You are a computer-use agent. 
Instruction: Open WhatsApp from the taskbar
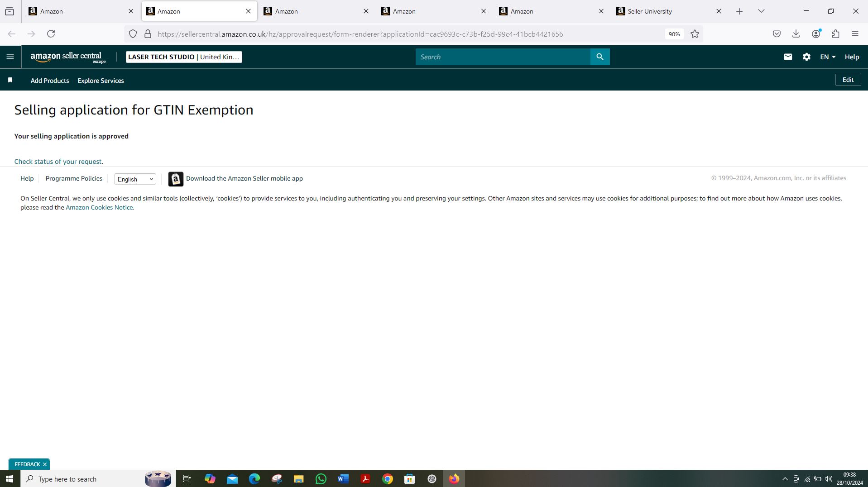(321, 479)
